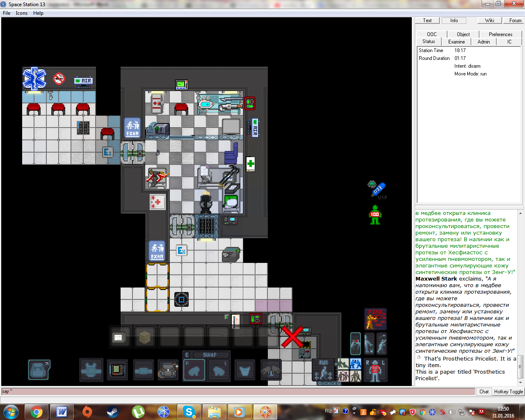Select the Examine tab

point(457,42)
